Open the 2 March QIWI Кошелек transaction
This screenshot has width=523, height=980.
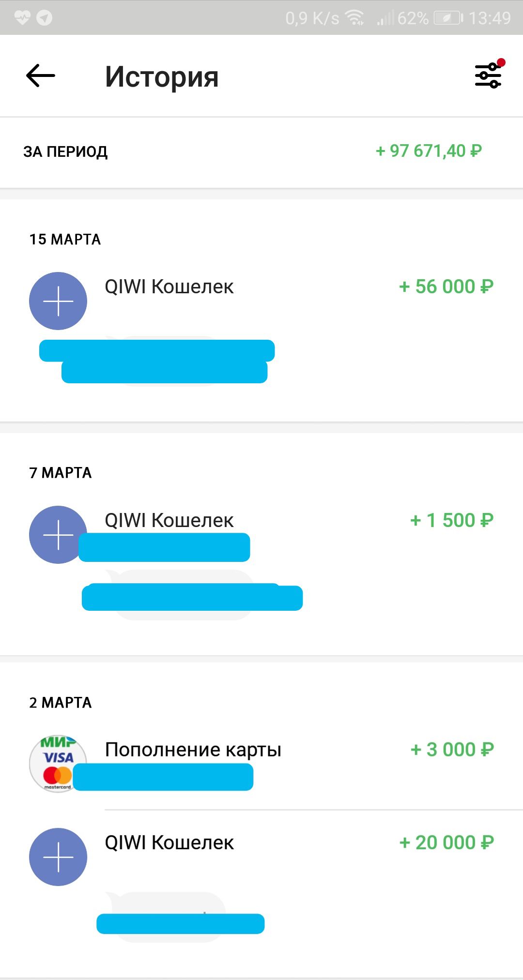[x=169, y=843]
